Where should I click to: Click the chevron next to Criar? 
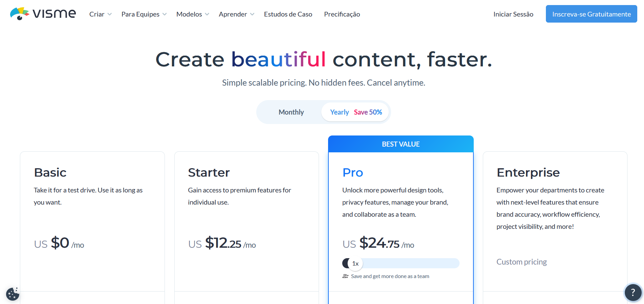(x=110, y=14)
